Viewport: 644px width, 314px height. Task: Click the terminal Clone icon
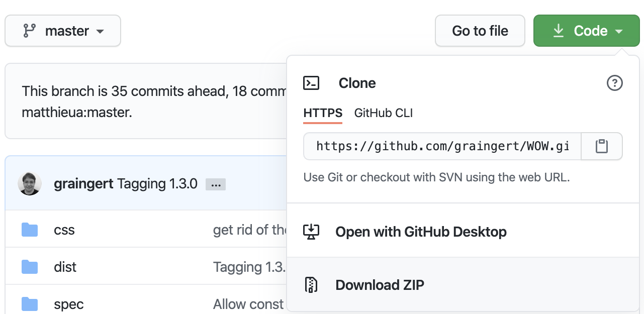click(311, 83)
